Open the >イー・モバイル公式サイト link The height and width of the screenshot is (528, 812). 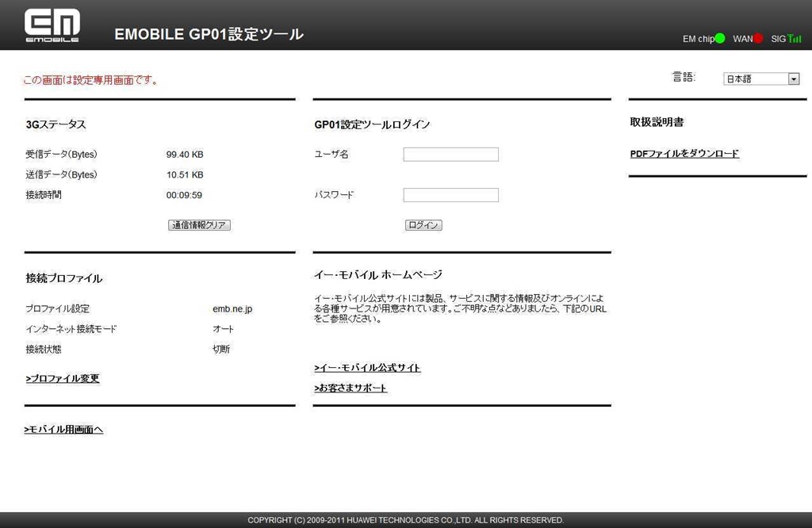click(x=367, y=368)
